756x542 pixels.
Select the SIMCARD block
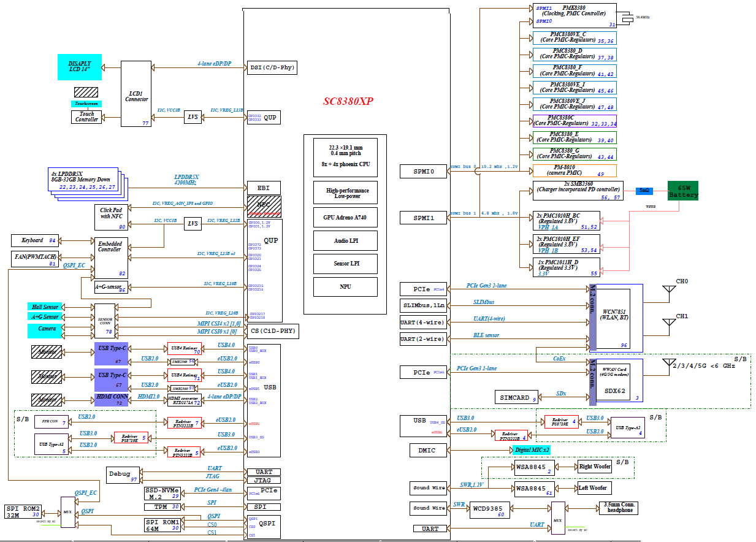pyautogui.click(x=516, y=397)
